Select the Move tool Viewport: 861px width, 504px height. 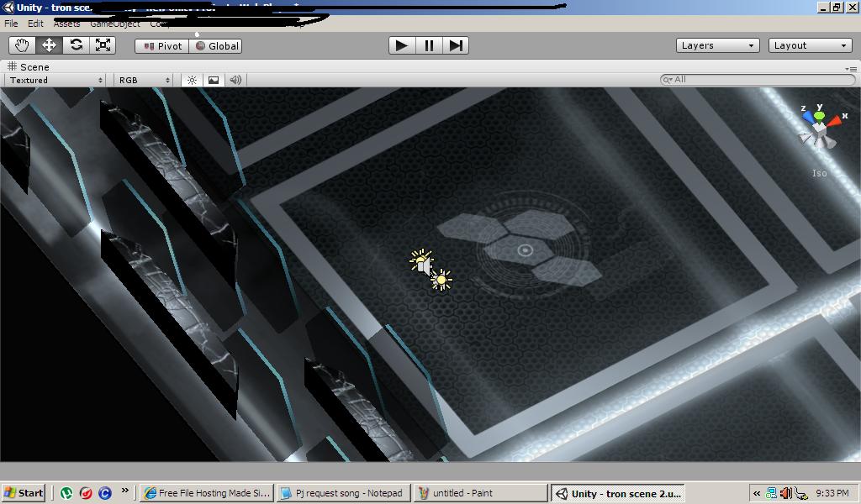[x=49, y=45]
